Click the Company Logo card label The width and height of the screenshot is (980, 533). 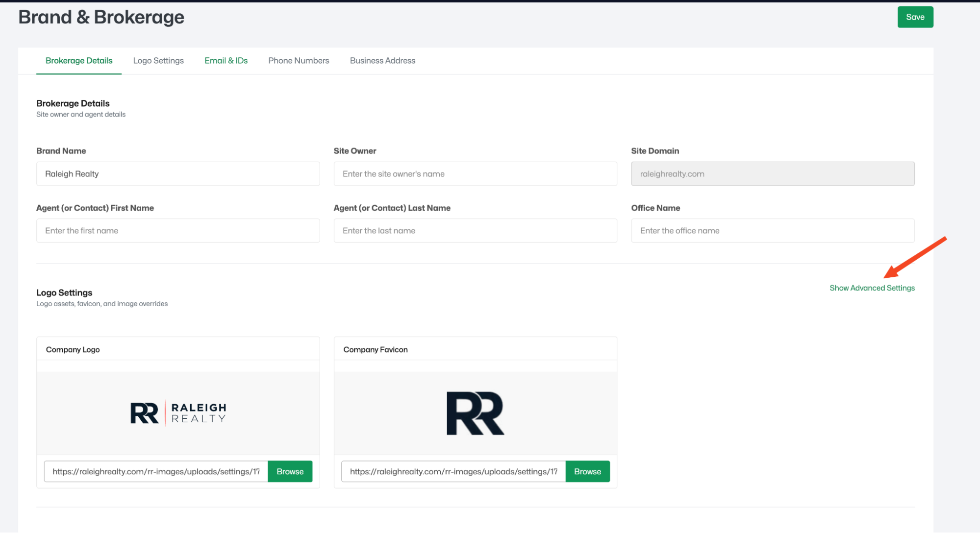click(x=73, y=349)
